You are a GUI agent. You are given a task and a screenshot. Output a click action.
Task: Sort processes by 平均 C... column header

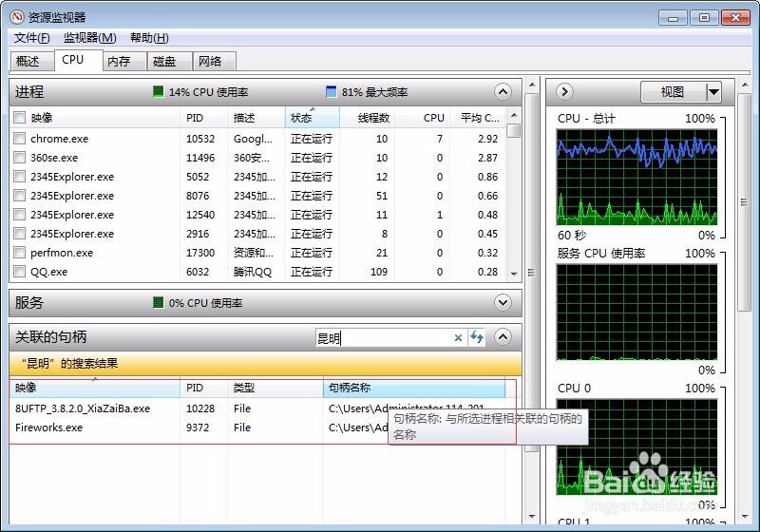[478, 118]
